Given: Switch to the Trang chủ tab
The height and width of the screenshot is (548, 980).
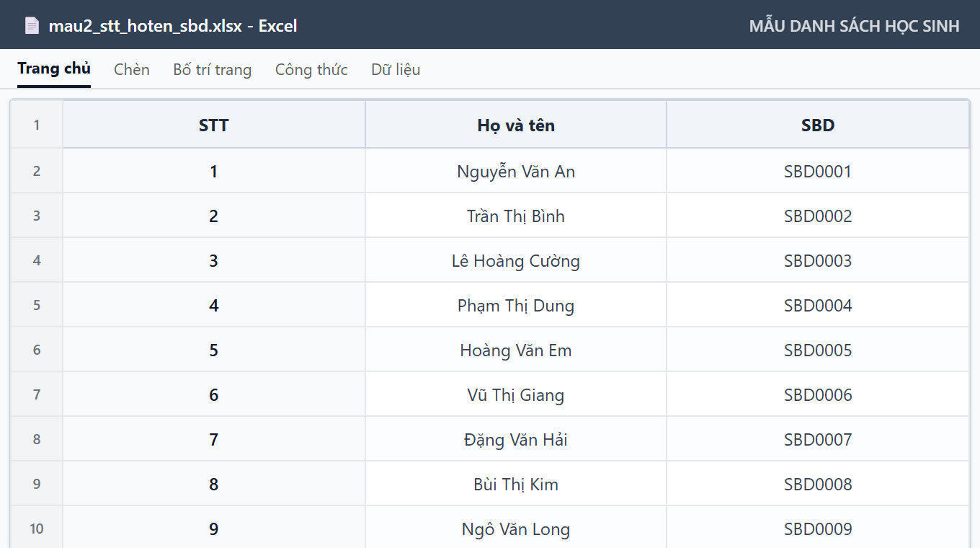Looking at the screenshot, I should (54, 69).
